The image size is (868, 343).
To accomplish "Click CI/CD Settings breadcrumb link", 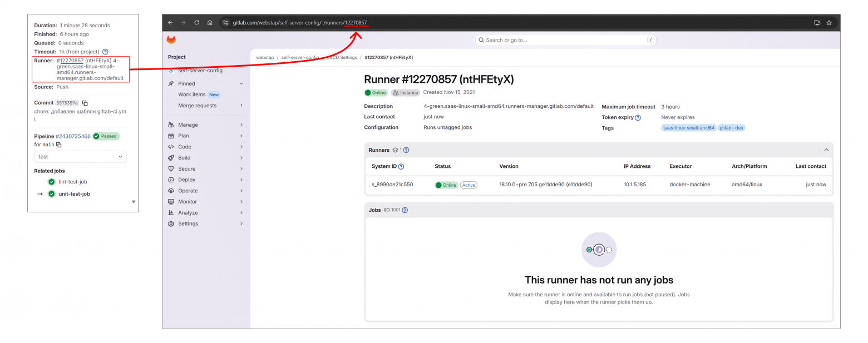I will coord(342,57).
